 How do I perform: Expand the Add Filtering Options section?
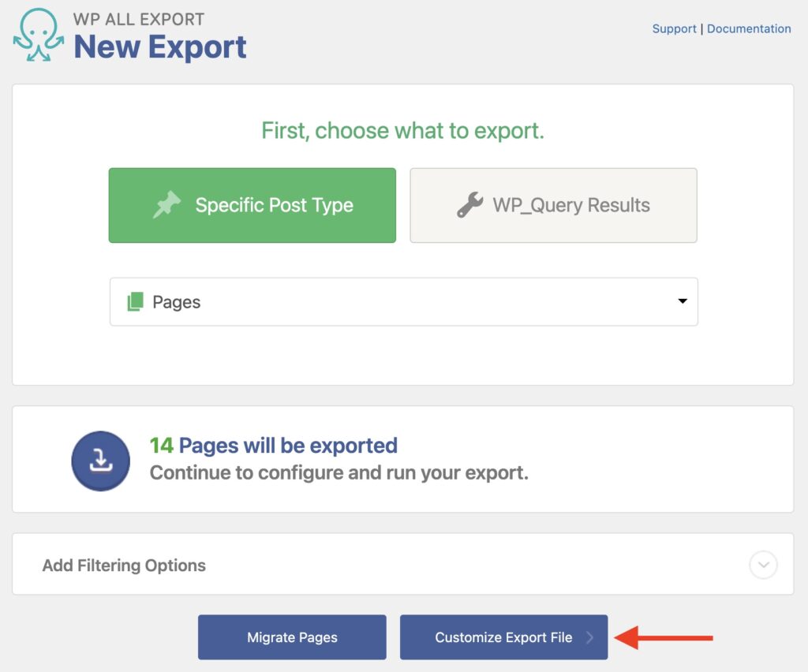[x=403, y=565]
